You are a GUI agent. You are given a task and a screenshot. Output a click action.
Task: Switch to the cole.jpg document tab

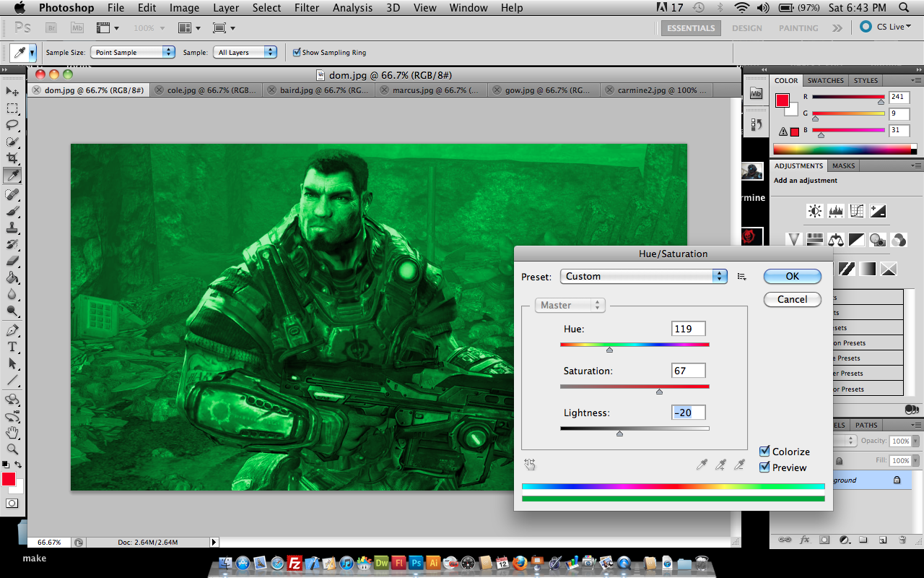(206, 90)
